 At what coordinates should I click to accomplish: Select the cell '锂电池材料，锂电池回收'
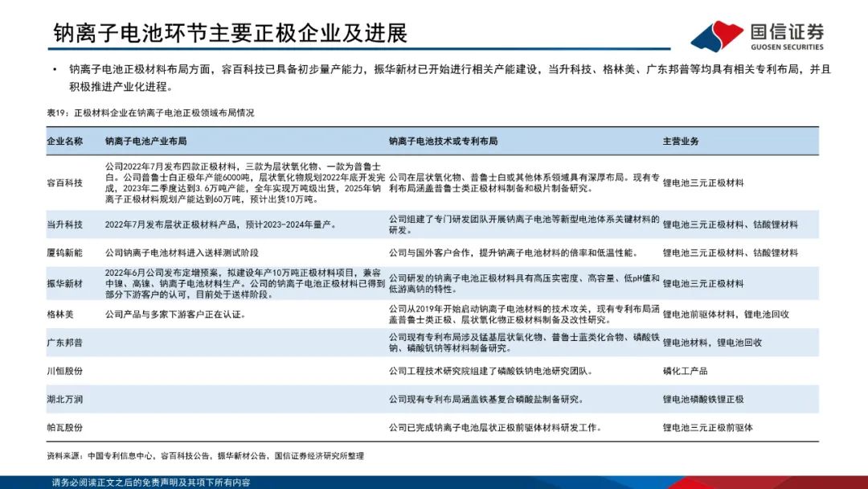coord(712,343)
